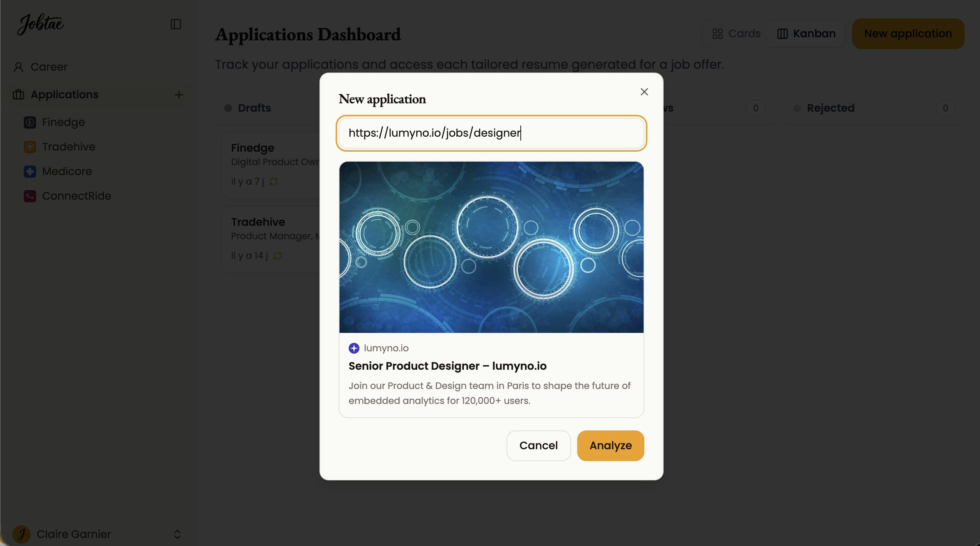Click the lumyno.io preview image
This screenshot has height=546, width=980.
[x=492, y=247]
